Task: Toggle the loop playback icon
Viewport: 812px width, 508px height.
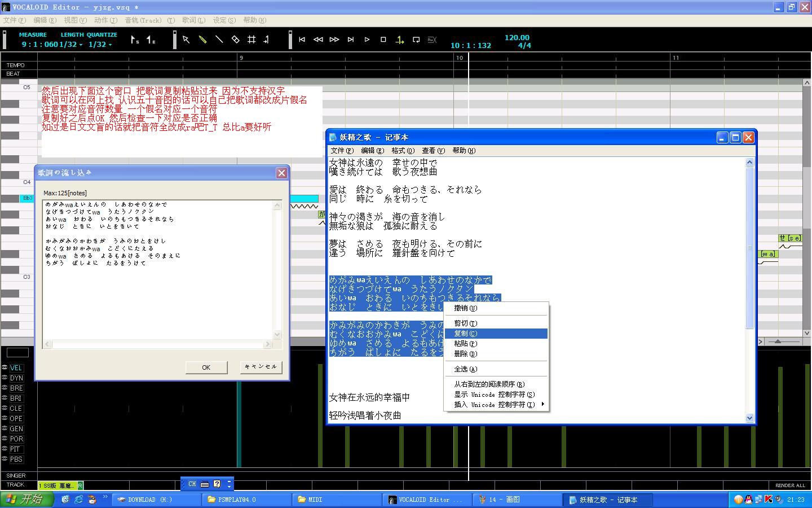Action: coord(416,40)
